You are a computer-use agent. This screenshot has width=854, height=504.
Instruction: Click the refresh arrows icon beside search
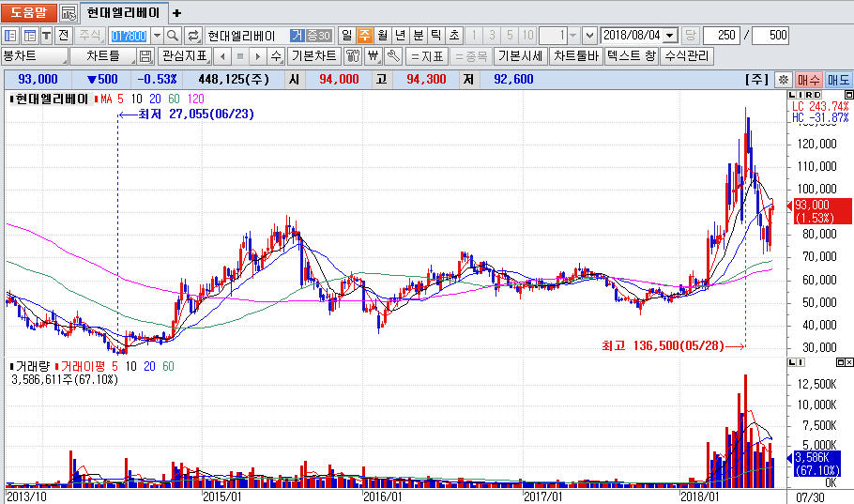click(193, 35)
